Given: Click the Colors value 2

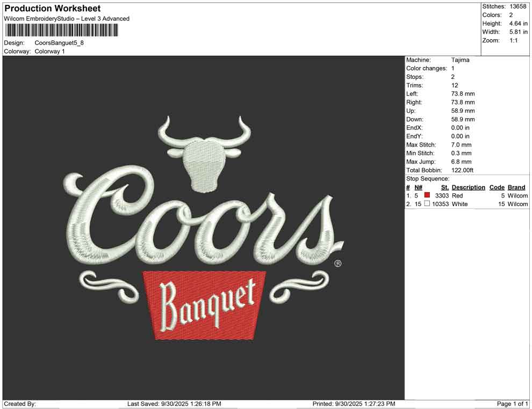Looking at the screenshot, I should (x=511, y=15).
